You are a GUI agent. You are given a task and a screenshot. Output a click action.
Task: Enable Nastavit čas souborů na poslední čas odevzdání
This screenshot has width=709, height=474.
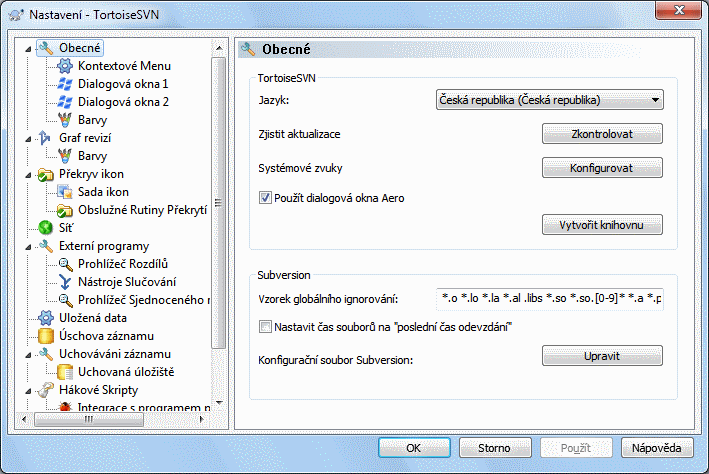pyautogui.click(x=265, y=327)
